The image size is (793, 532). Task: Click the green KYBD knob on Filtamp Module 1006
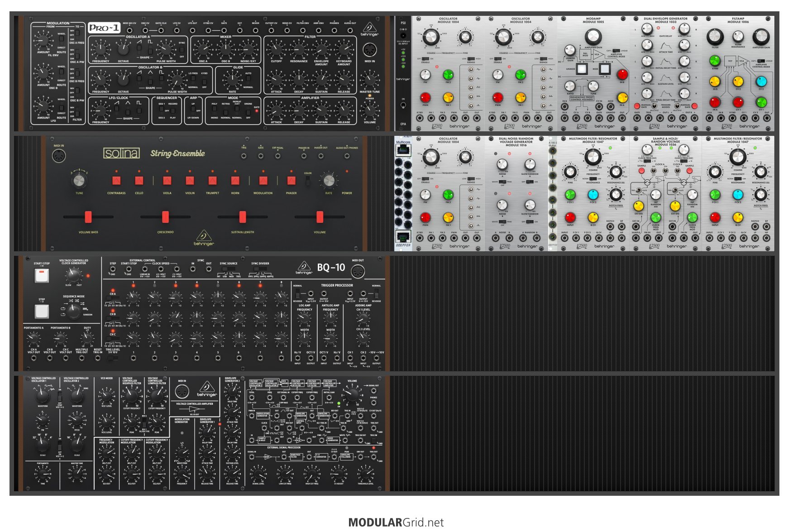click(x=715, y=60)
